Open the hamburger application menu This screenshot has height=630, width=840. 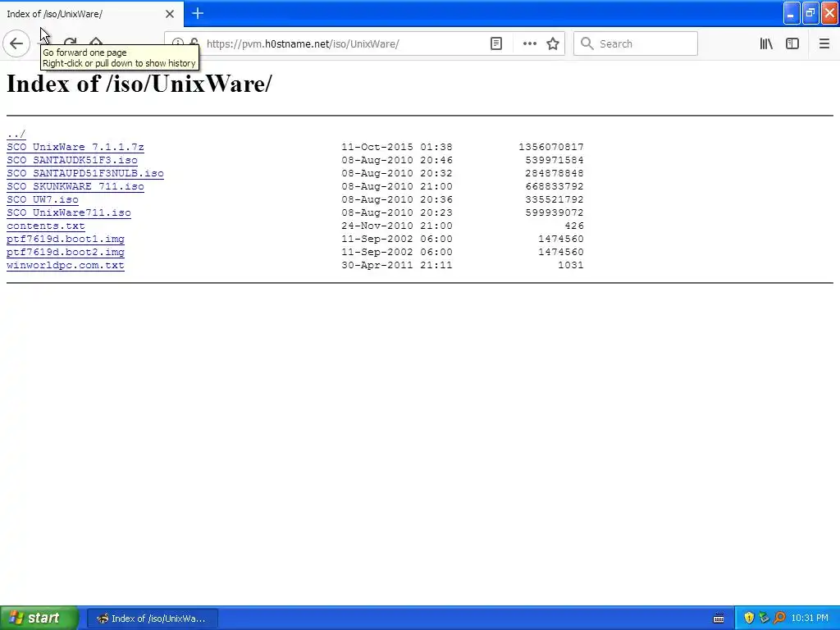coord(824,43)
